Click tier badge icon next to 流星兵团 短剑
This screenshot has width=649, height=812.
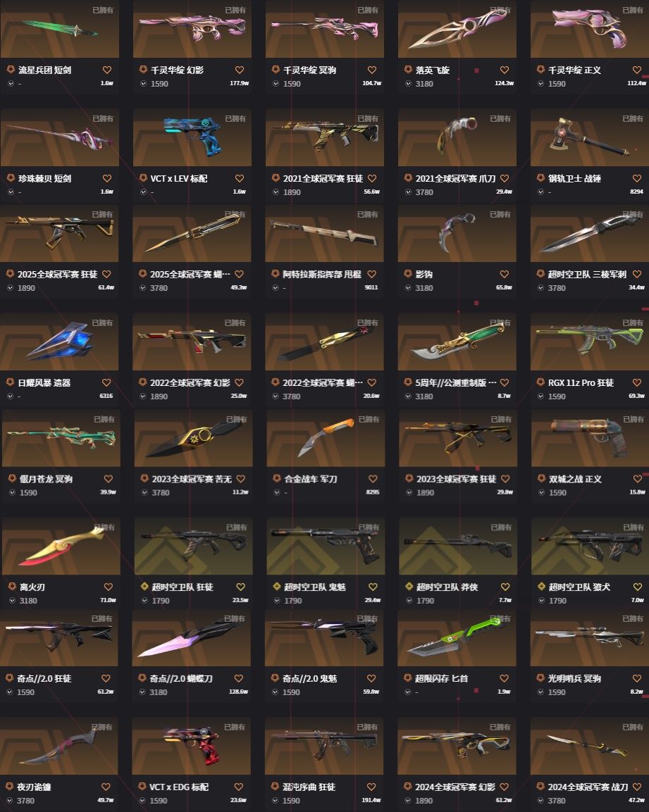tap(11, 70)
